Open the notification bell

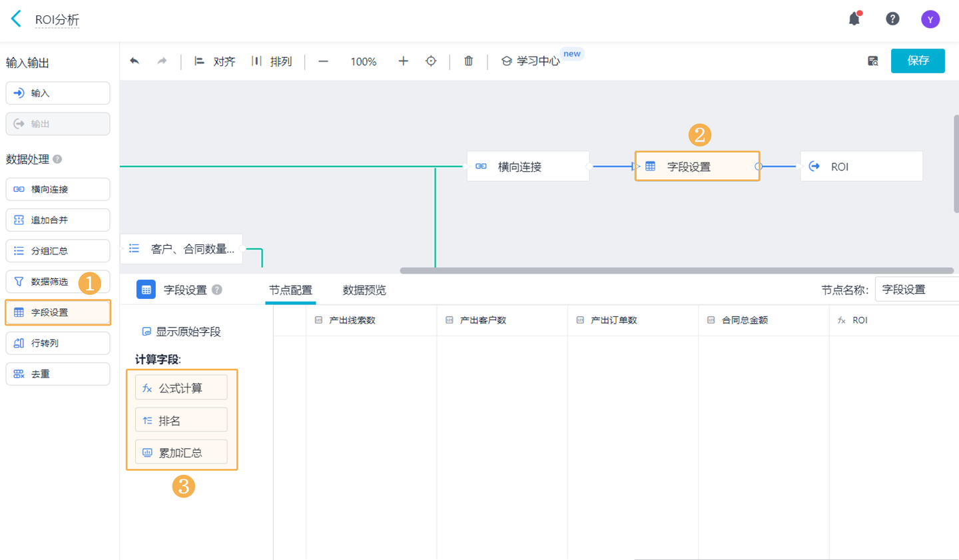tap(854, 19)
